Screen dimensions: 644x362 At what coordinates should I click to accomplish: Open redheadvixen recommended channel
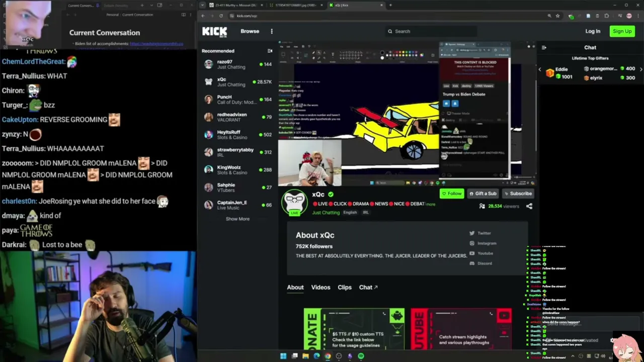[238, 117]
